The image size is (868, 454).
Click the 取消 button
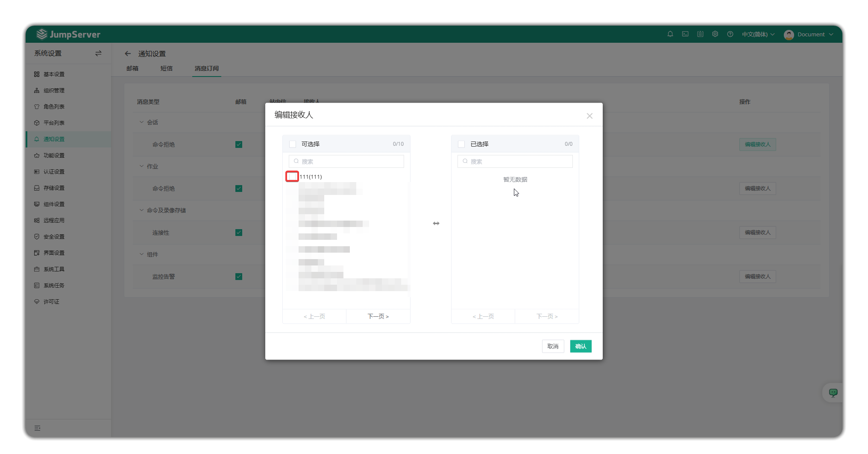tap(553, 346)
